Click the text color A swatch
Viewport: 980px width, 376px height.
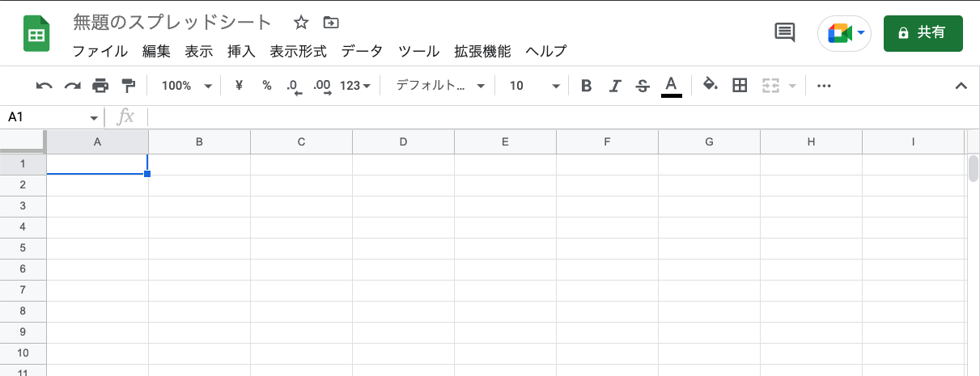tap(671, 86)
